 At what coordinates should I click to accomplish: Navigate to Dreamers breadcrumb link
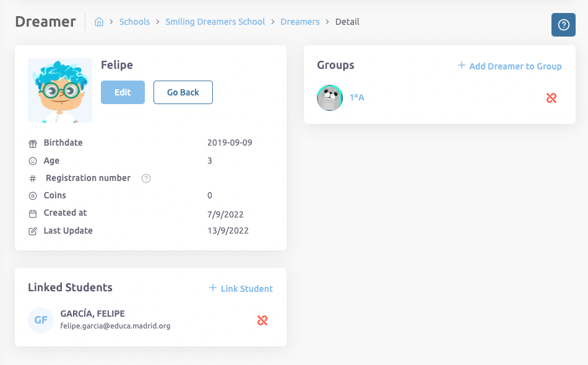coord(300,22)
